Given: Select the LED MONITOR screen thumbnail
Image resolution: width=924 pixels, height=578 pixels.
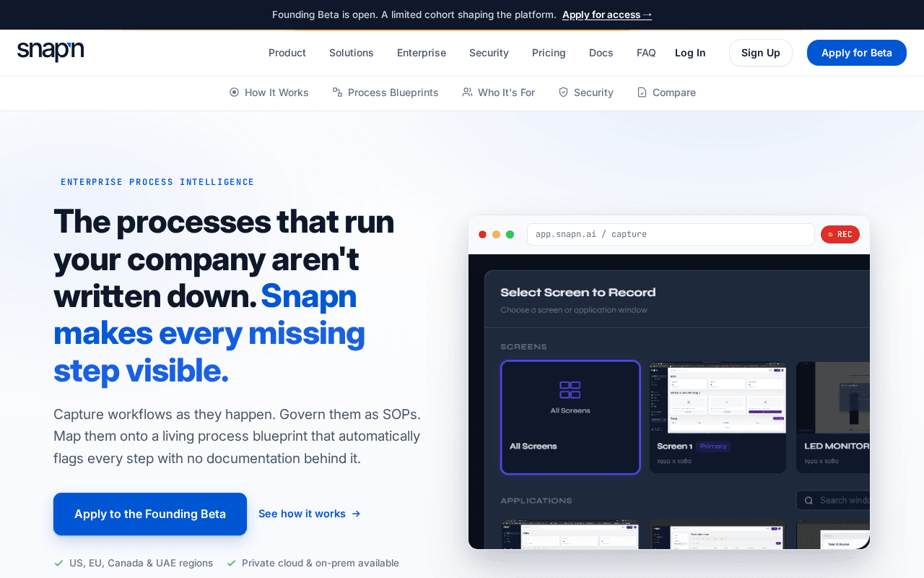Looking at the screenshot, I should click(x=833, y=418).
